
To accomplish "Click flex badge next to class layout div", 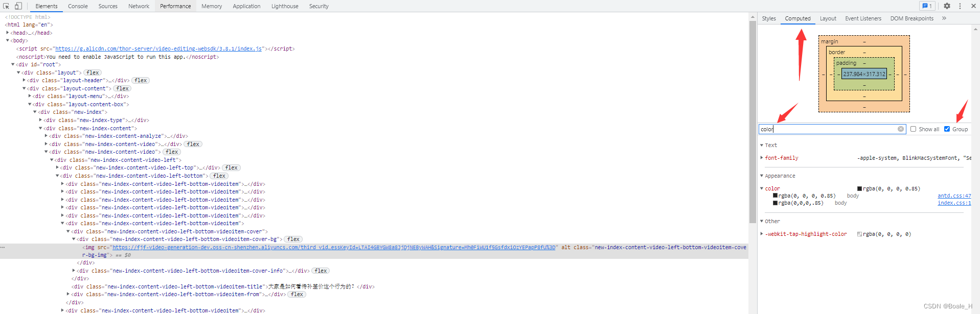I will point(93,73).
